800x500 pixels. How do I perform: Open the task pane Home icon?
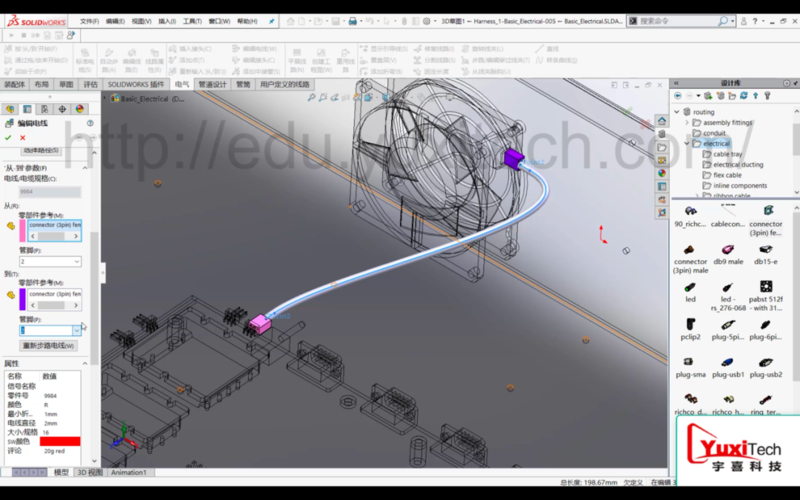pyautogui.click(x=662, y=121)
